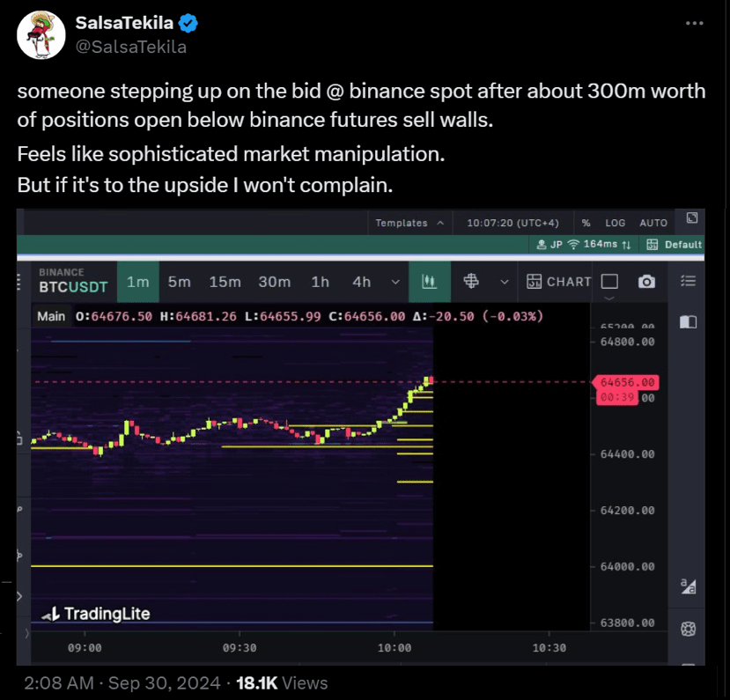Viewport: 730px width, 700px height.
Task: Click the BTCUSDT symbol selector
Action: coord(73,287)
